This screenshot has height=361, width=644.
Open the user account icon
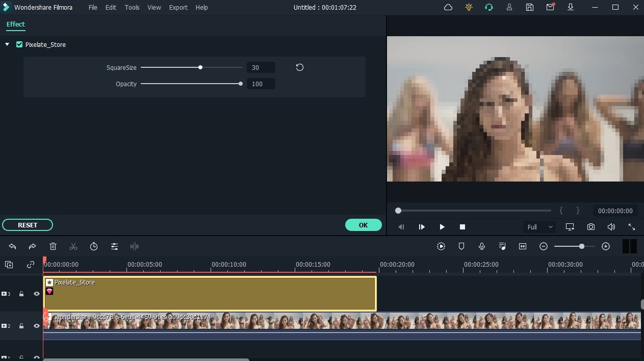coord(509,7)
